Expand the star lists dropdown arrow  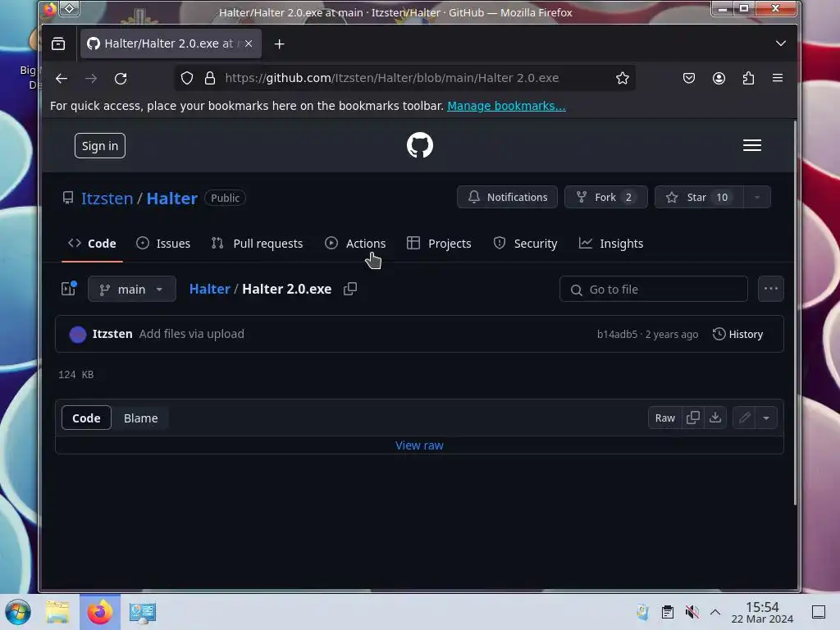(756, 197)
